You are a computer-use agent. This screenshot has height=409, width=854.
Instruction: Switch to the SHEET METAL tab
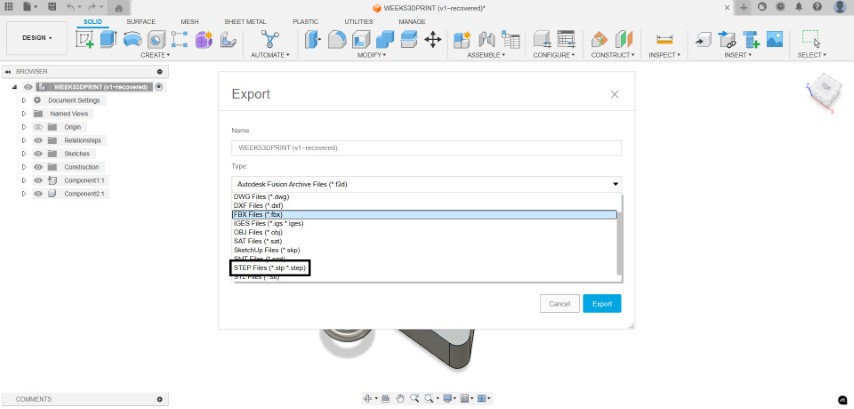pos(245,22)
